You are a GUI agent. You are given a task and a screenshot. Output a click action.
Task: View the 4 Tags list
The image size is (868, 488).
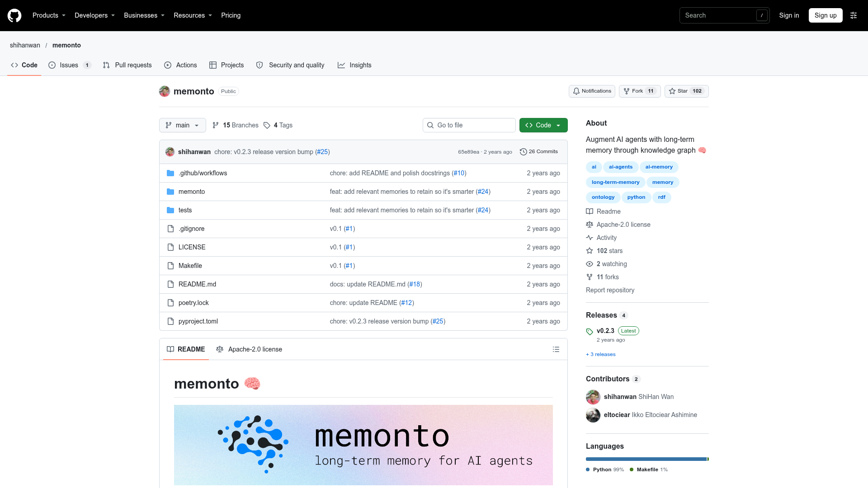278,125
